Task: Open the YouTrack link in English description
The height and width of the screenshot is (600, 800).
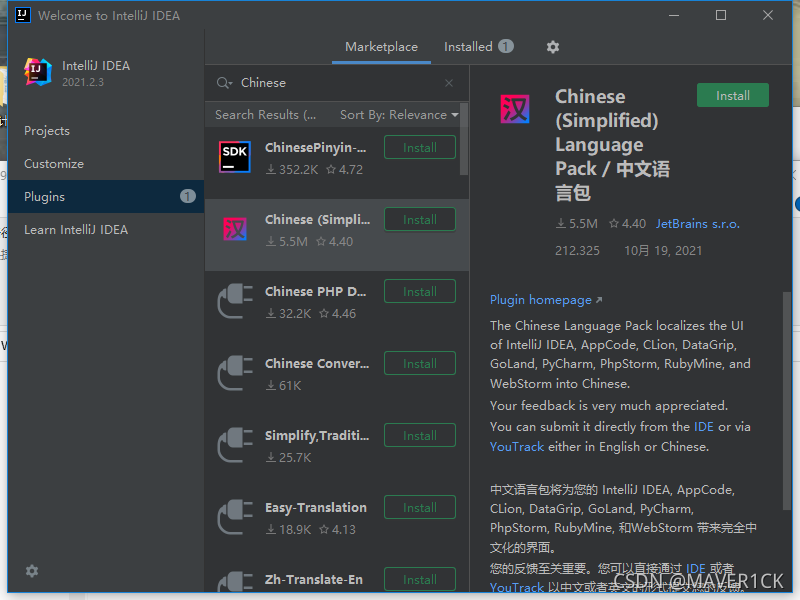Action: click(517, 447)
